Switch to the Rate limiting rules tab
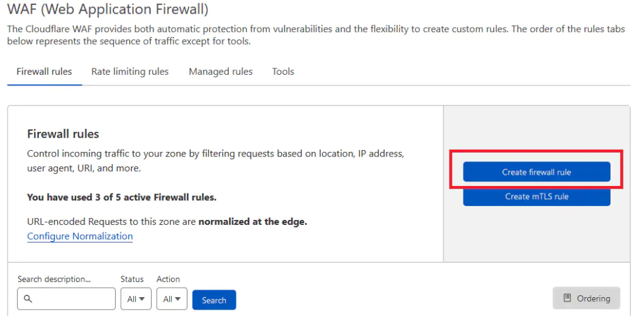The height and width of the screenshot is (316, 644). [x=130, y=72]
